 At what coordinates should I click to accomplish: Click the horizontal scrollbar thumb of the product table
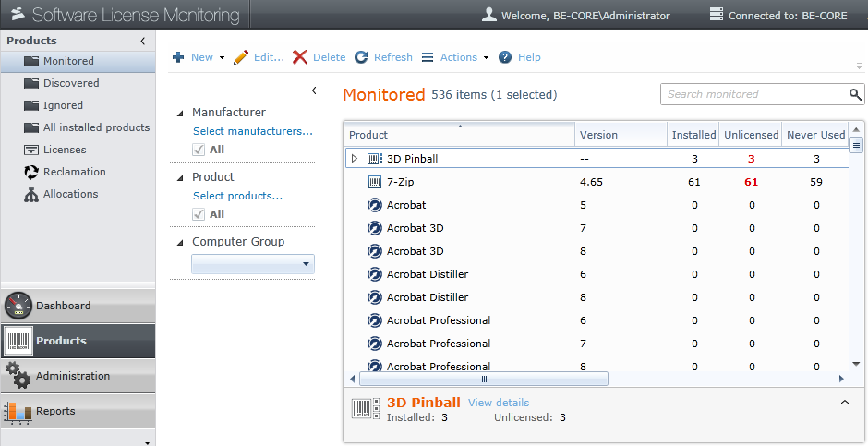click(484, 379)
